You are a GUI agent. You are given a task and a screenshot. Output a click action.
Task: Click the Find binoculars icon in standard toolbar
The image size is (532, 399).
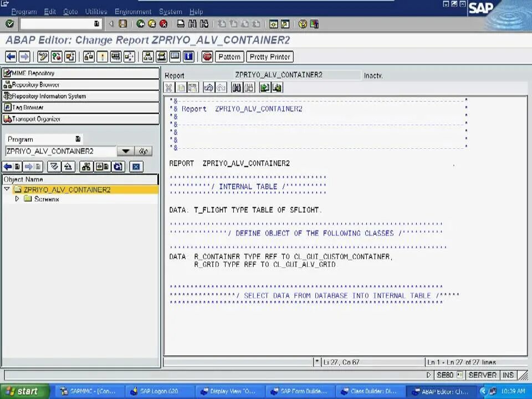192,24
